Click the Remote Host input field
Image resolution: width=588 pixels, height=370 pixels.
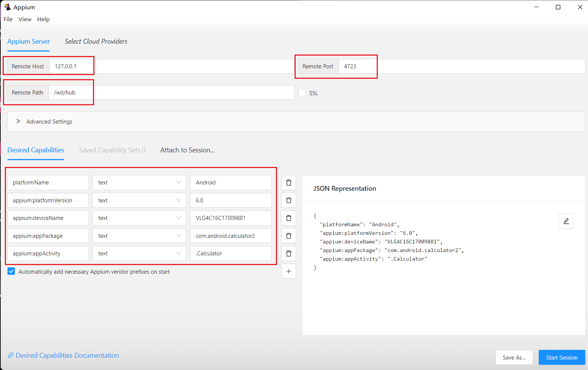[x=172, y=66]
